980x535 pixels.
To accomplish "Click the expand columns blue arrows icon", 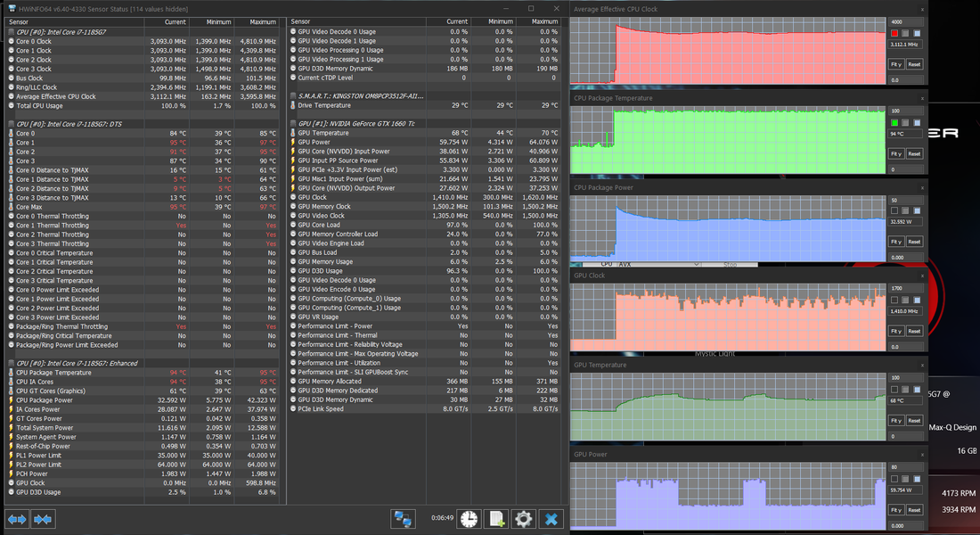I will [17, 519].
